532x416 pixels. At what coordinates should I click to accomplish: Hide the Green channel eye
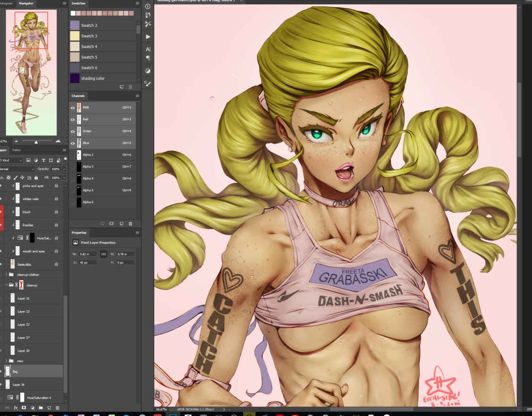coord(73,131)
